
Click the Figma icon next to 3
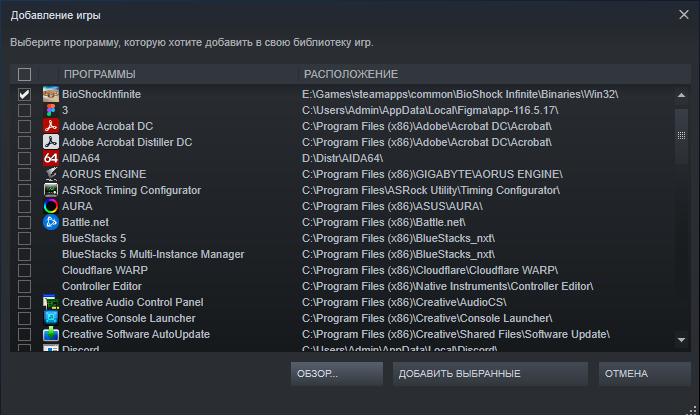(50, 110)
